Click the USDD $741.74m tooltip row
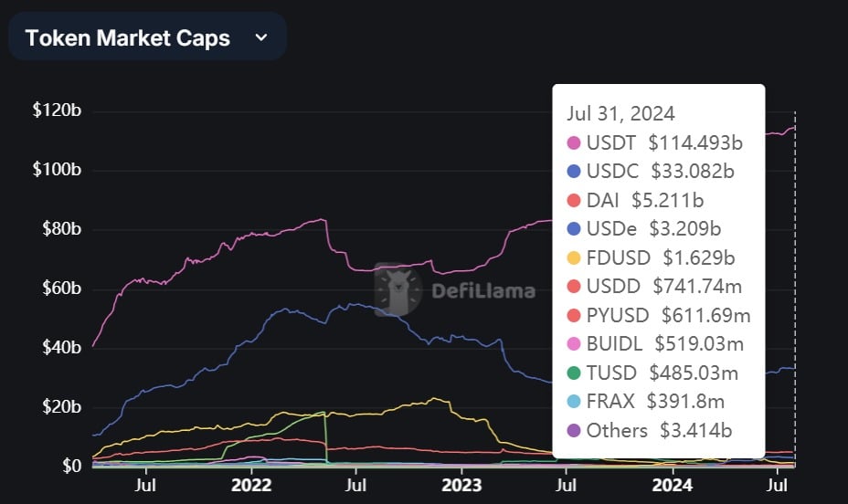The image size is (848, 504). pyautogui.click(x=654, y=287)
